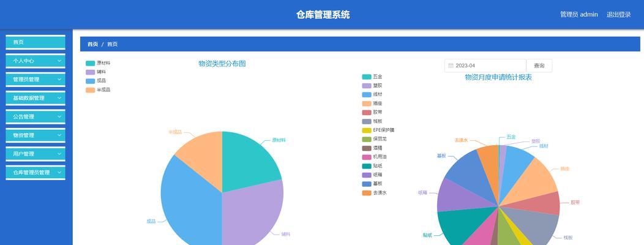644x245 pixels.
Task: Toggle the EPE保护膜 legend entry
Action: coord(378,130)
